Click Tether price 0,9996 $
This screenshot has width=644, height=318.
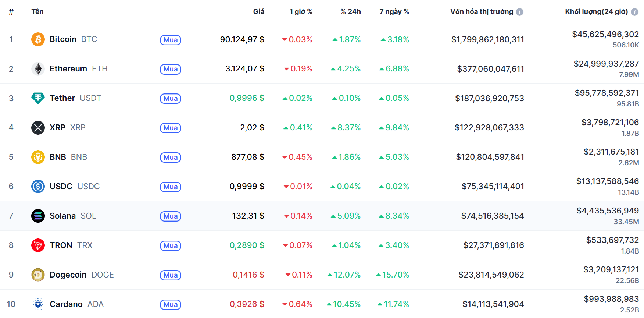(247, 98)
